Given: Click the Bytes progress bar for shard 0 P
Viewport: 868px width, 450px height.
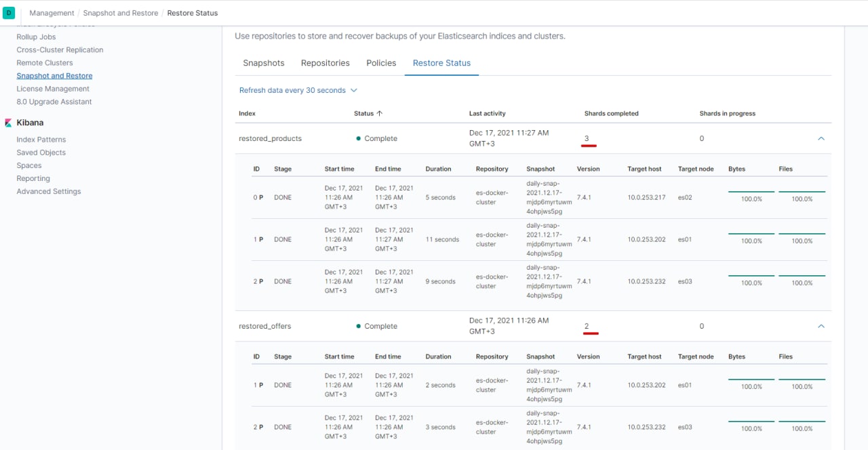Looking at the screenshot, I should pos(751,192).
